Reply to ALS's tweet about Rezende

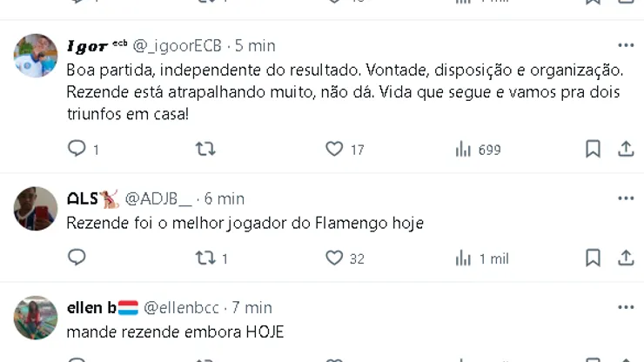click(77, 258)
